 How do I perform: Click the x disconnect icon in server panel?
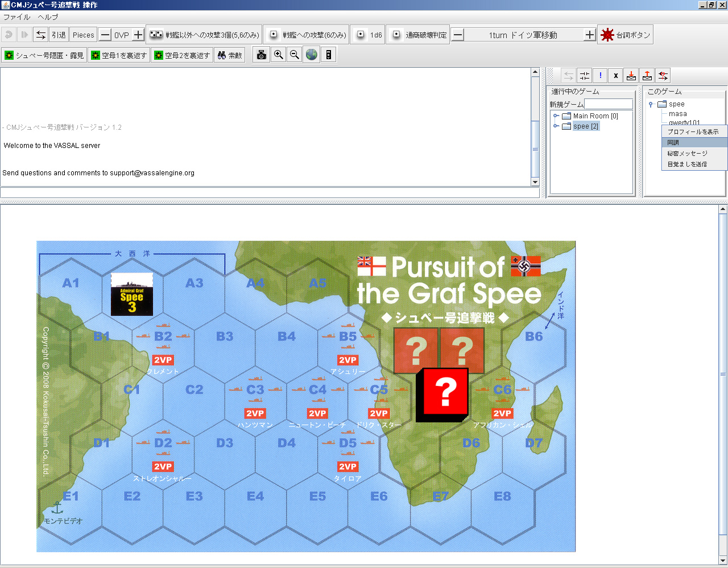tap(616, 76)
